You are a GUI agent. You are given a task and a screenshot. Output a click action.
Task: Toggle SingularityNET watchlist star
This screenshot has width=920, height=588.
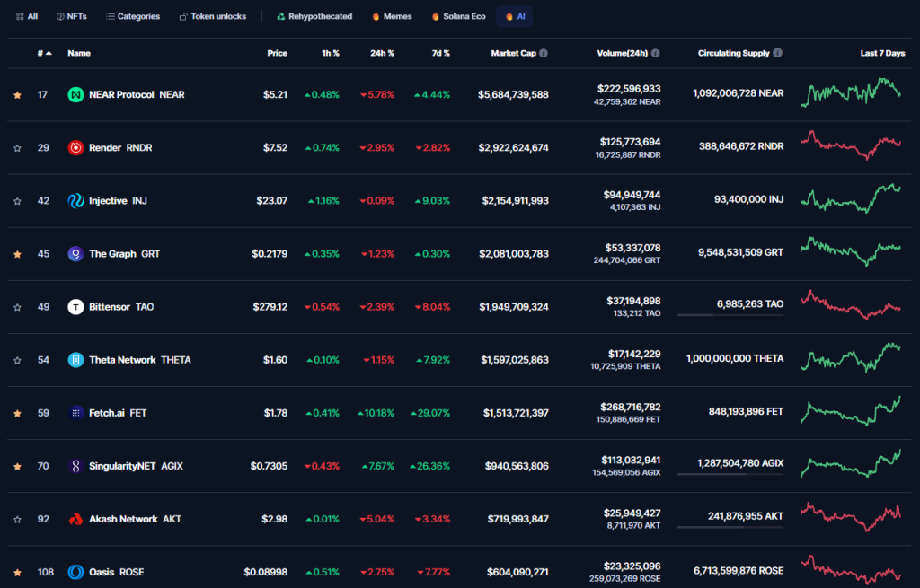[18, 467]
